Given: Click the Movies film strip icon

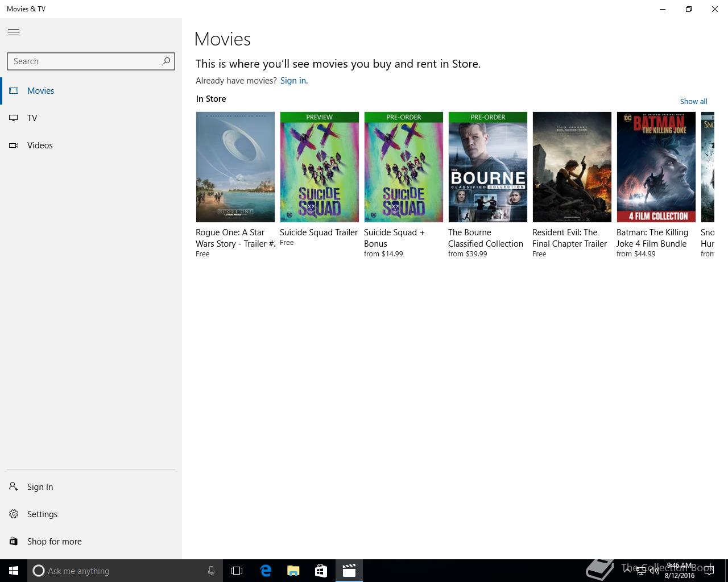Looking at the screenshot, I should 14,91.
